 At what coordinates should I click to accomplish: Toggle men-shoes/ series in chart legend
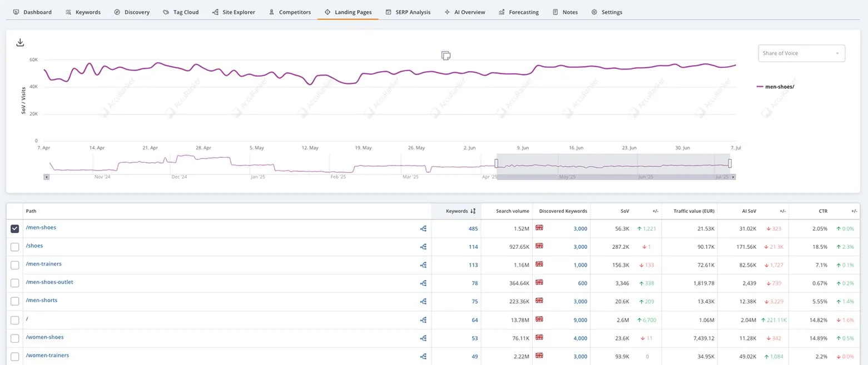(x=776, y=87)
